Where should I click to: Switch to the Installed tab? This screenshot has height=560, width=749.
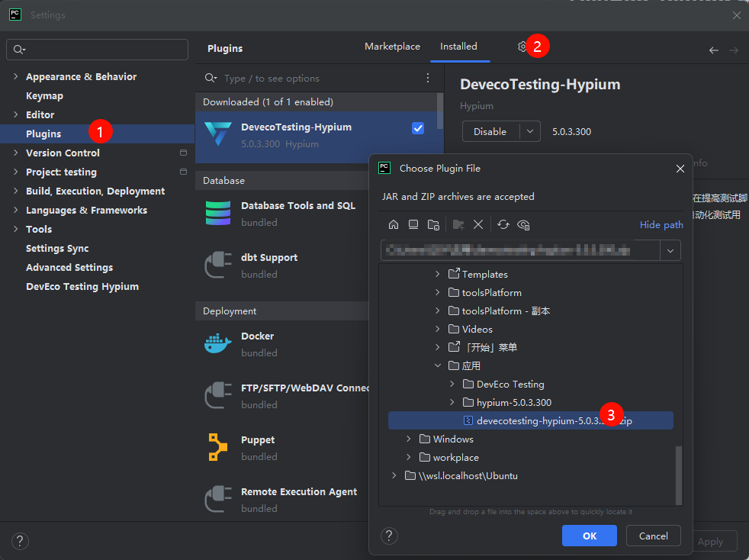point(458,47)
